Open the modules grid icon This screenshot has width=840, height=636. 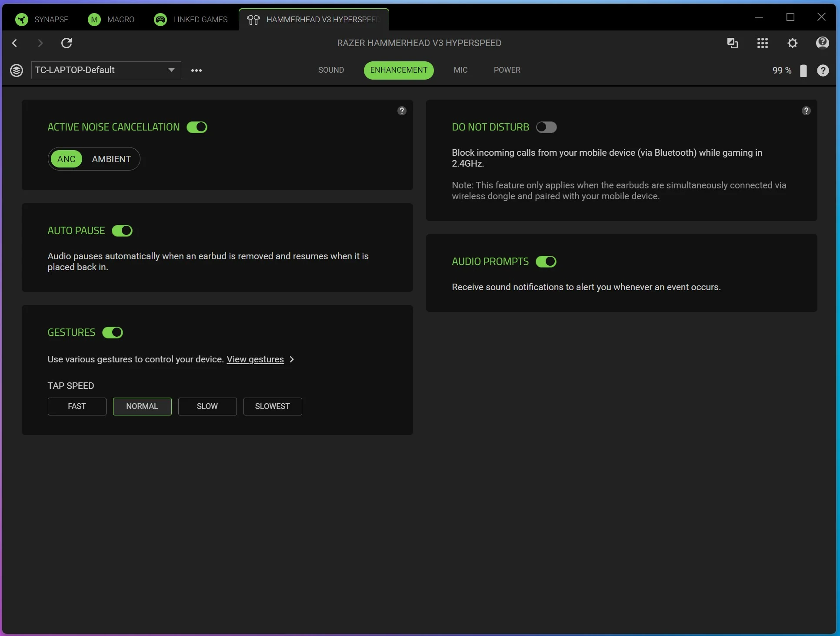coord(763,43)
